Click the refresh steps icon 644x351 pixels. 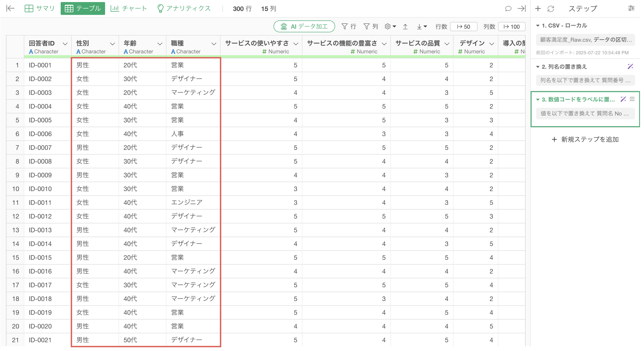click(550, 9)
